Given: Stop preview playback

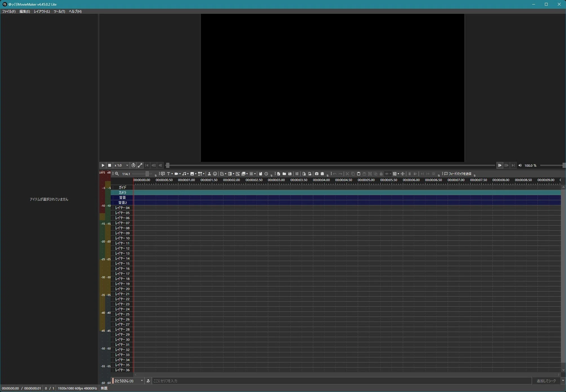Looking at the screenshot, I should click(110, 165).
